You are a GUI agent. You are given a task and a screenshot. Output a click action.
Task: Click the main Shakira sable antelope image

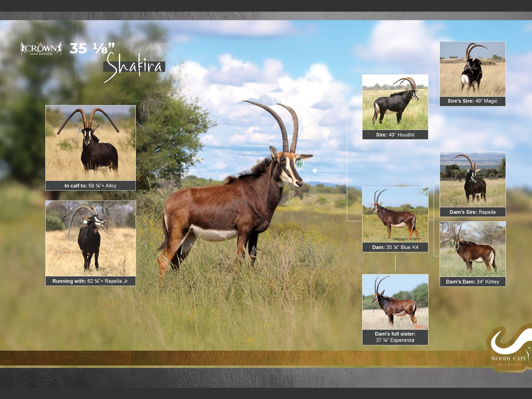pos(233,208)
